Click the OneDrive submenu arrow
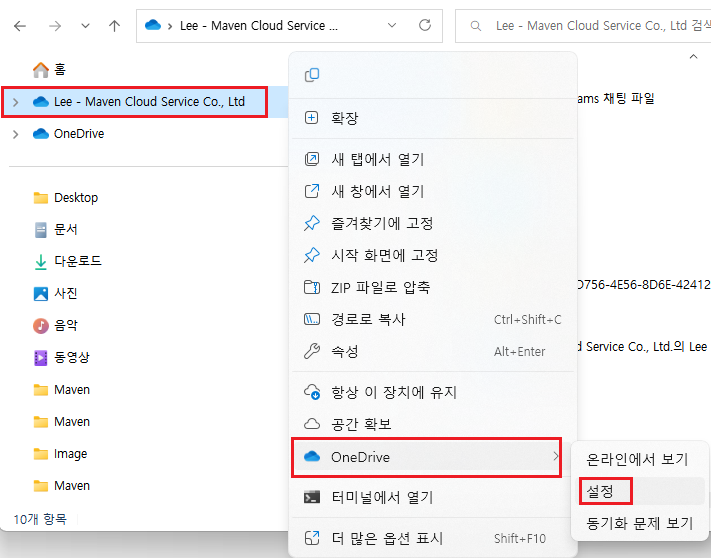Image resolution: width=711 pixels, height=558 pixels. pyautogui.click(x=555, y=456)
